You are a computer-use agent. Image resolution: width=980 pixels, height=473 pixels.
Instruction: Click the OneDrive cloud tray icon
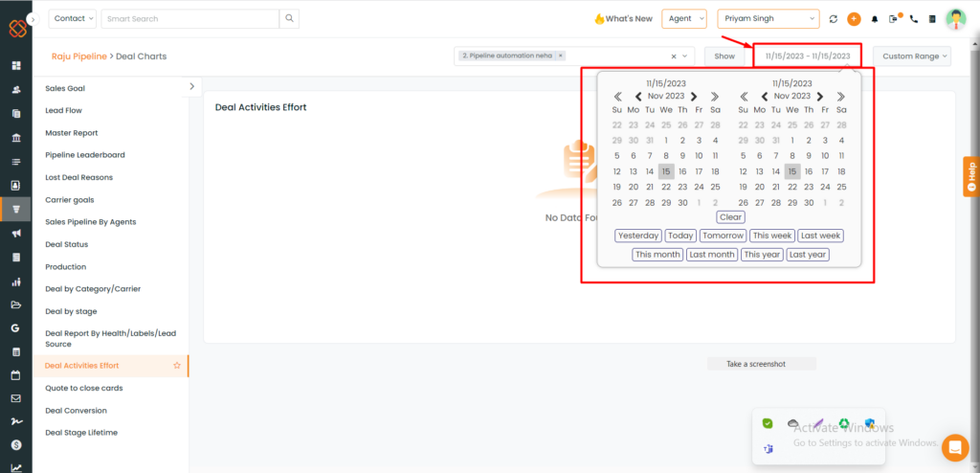tap(793, 423)
